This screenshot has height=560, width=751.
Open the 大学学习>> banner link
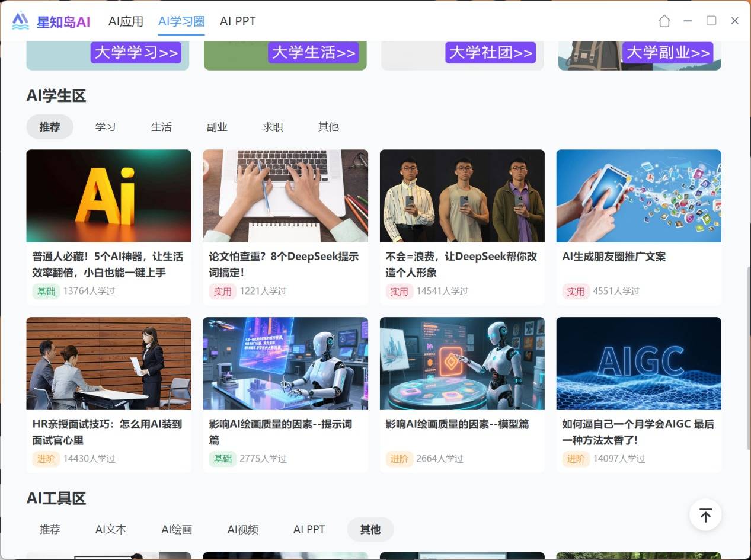point(136,53)
